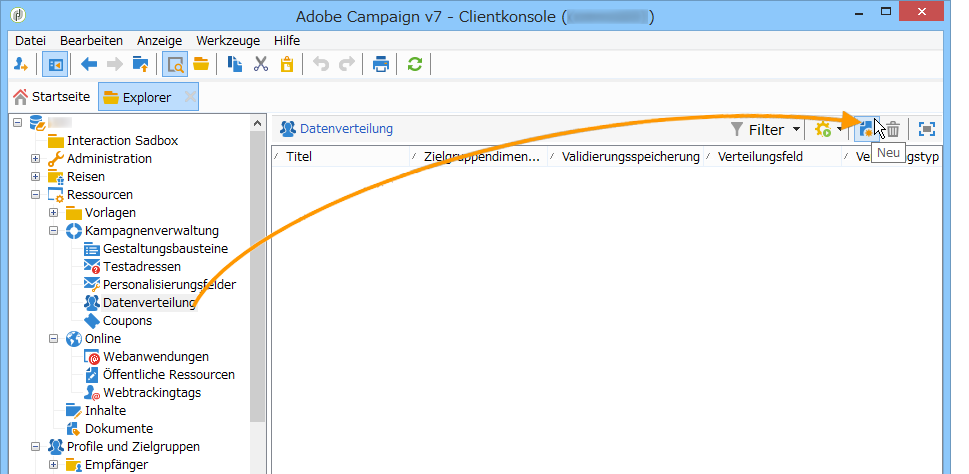Viewport: 969px width, 474px height.
Task: Click the undo arrow icon
Action: point(321,64)
